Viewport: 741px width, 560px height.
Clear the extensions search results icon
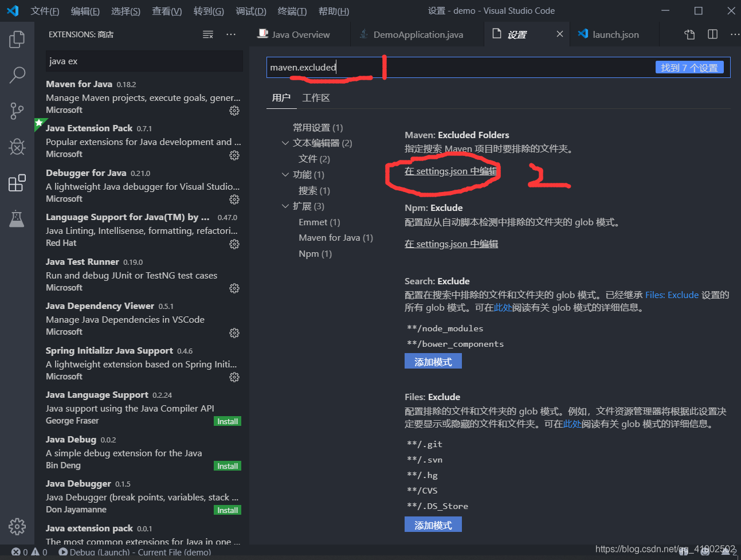click(x=208, y=35)
